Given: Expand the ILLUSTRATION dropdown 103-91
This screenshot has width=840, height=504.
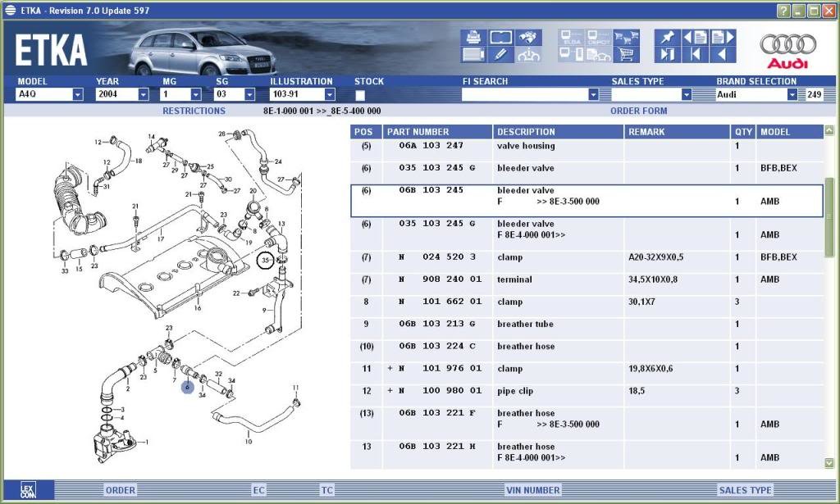Looking at the screenshot, I should click(330, 95).
